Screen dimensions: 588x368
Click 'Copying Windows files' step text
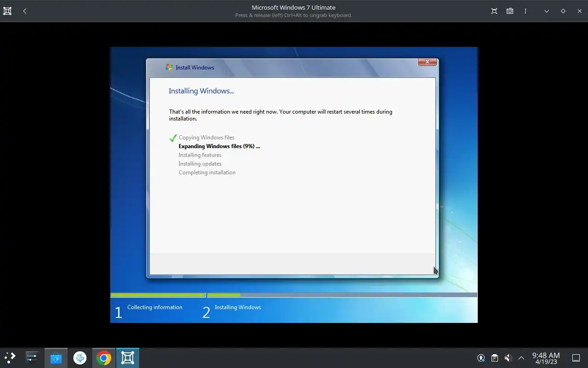click(x=206, y=138)
